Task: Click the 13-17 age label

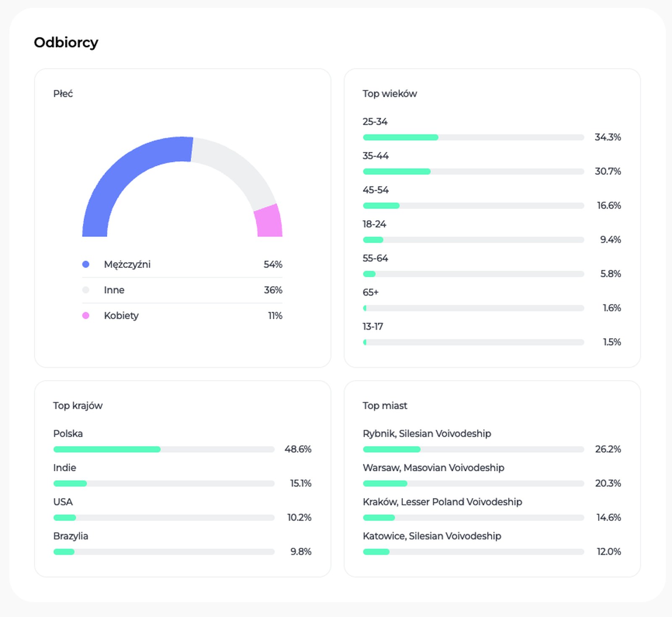Action: point(373,326)
